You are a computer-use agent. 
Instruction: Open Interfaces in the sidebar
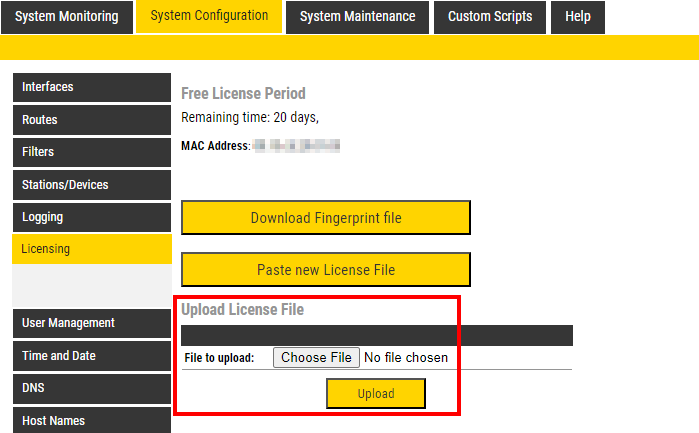[91, 87]
